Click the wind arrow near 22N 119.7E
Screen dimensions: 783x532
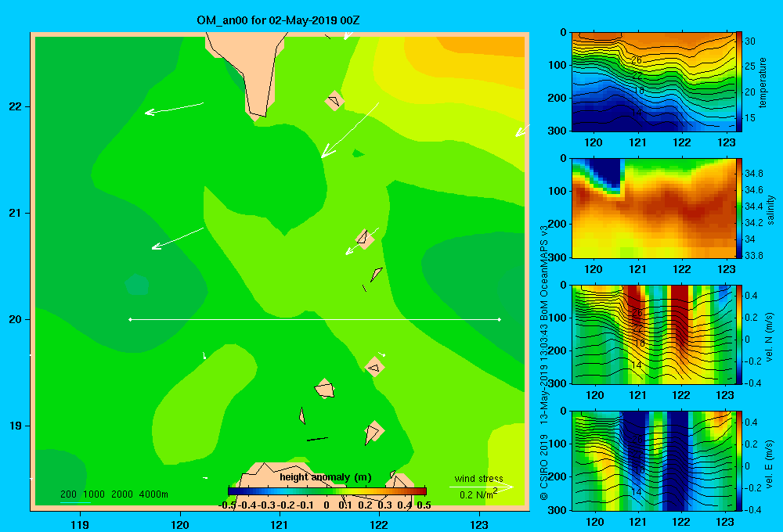click(175, 108)
